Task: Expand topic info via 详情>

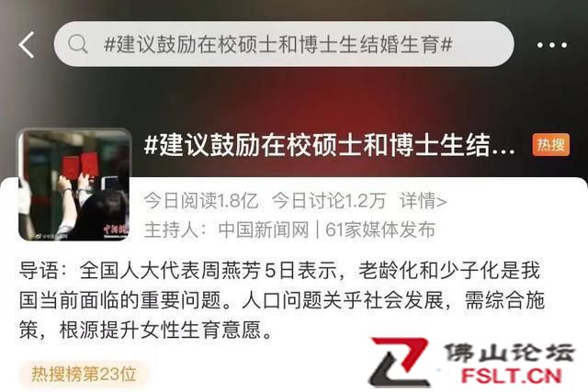Action: pyautogui.click(x=423, y=201)
